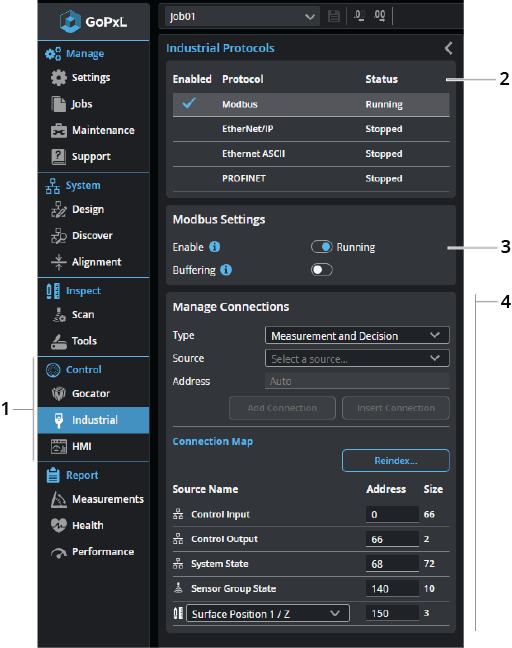The image size is (512, 648).
Task: Edit the Control Output address field
Action: (x=392, y=539)
